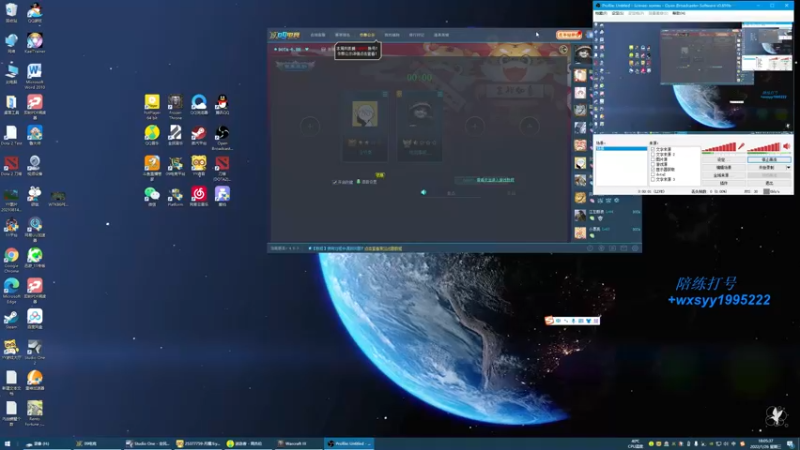The image size is (800, 450).
Task: Open the Google Chrome desktop shortcut
Action: (x=11, y=260)
